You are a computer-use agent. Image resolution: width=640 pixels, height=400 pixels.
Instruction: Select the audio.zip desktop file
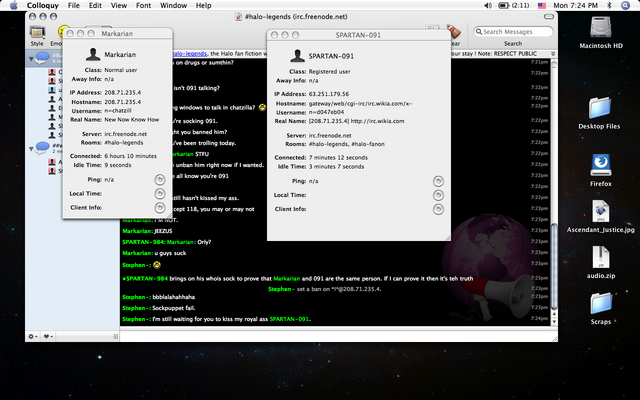click(x=600, y=257)
